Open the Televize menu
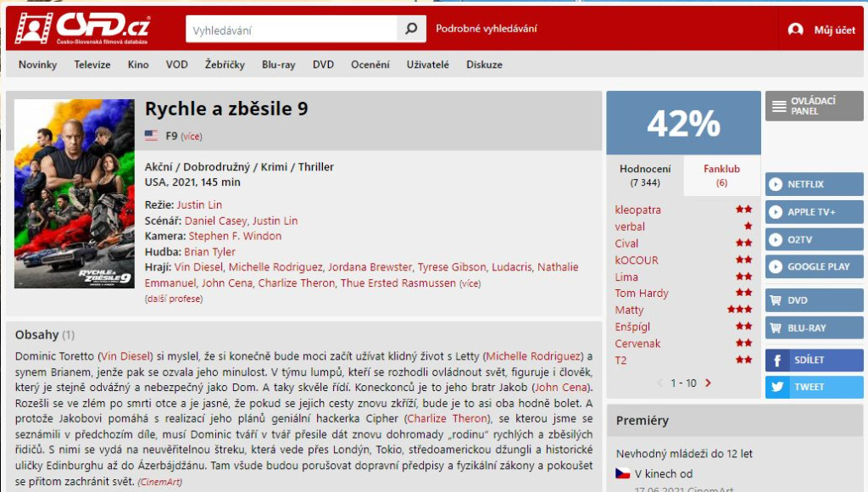This screenshot has width=868, height=492. tap(92, 64)
